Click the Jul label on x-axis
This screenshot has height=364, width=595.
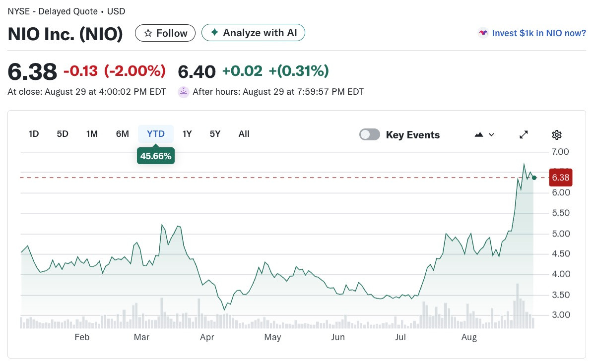coord(400,337)
